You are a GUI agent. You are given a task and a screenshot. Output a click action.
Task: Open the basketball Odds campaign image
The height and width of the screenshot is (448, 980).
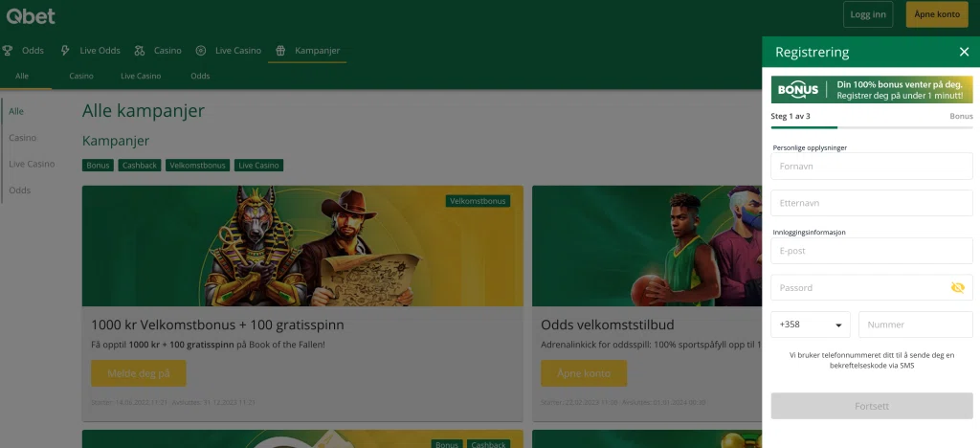[647, 246]
